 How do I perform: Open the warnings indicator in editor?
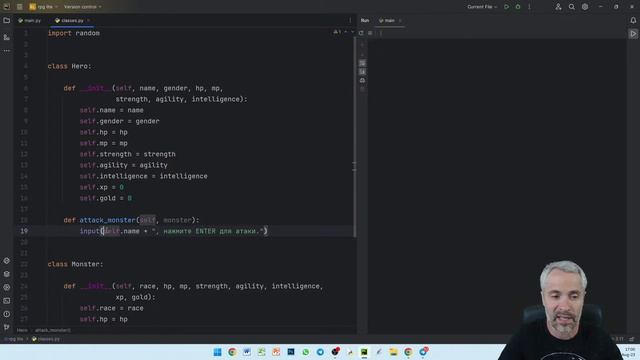pos(337,32)
